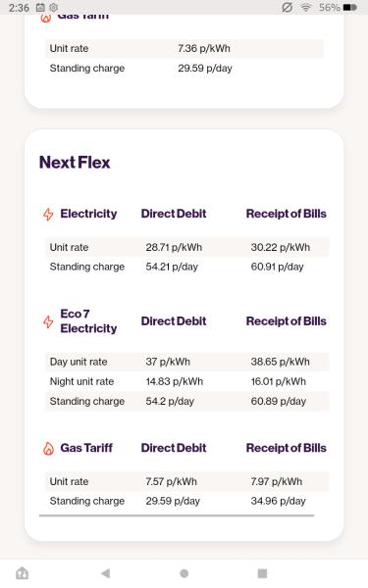The image size is (368, 588).
Task: Tap the Eco 7 Electricity lightning icon
Action: coord(48,321)
